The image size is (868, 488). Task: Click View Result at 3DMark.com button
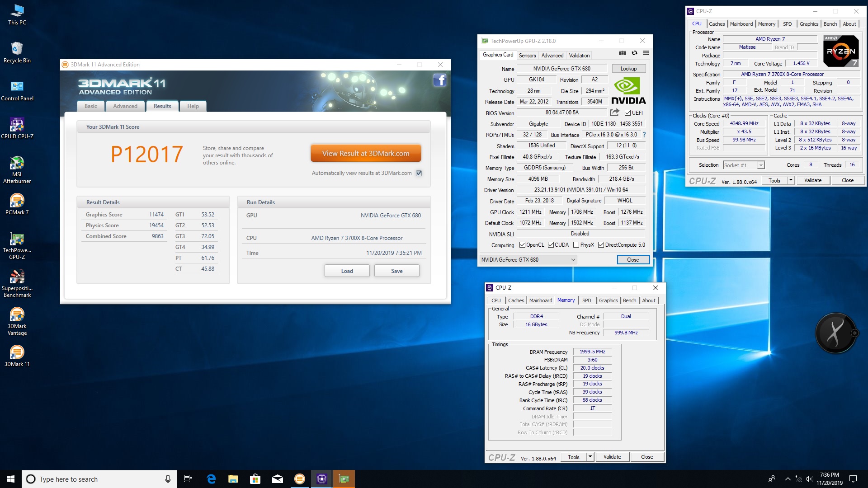(x=366, y=154)
